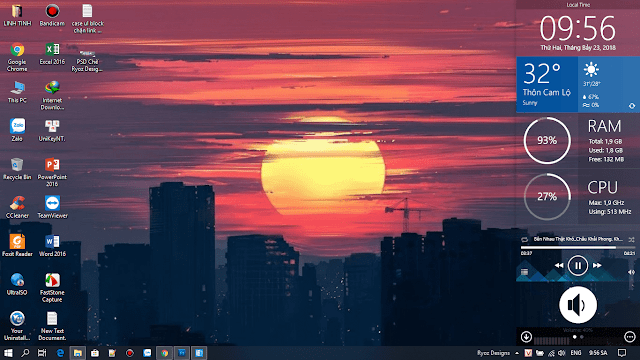Open the notepad app on taskbar

click(112, 353)
